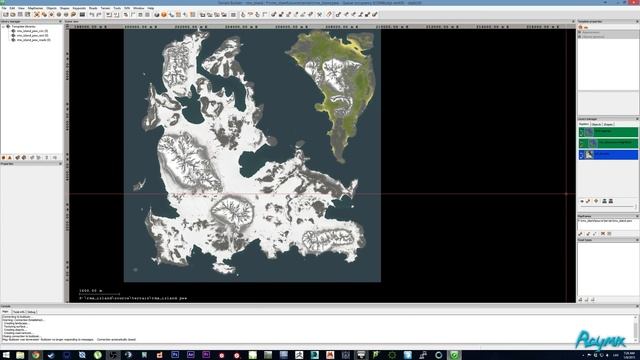Viewport: 640px width, 360px height.
Task: Select the rma_island_pew_roads library entry
Action: pyautogui.click(x=33, y=40)
